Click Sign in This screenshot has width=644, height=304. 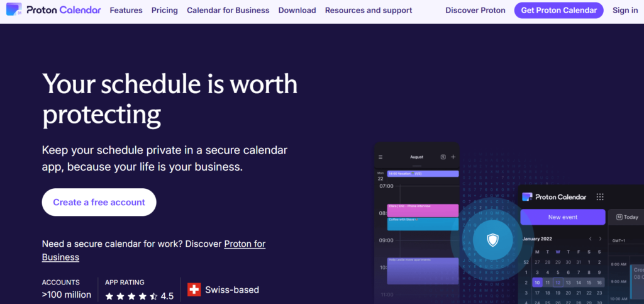[625, 10]
